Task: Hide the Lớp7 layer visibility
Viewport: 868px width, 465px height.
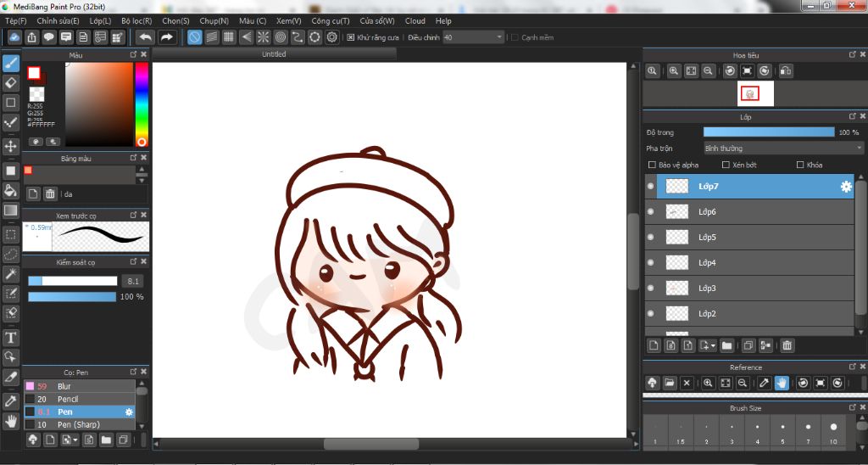Action: click(x=650, y=186)
